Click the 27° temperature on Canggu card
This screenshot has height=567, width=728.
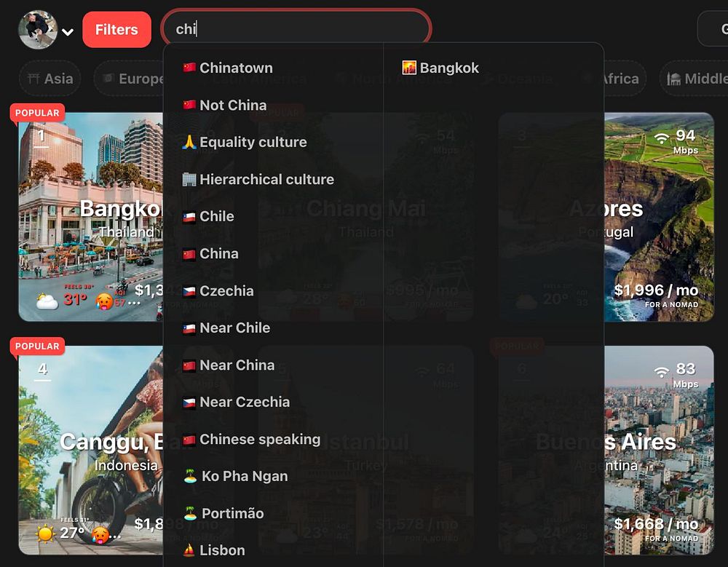(72, 532)
